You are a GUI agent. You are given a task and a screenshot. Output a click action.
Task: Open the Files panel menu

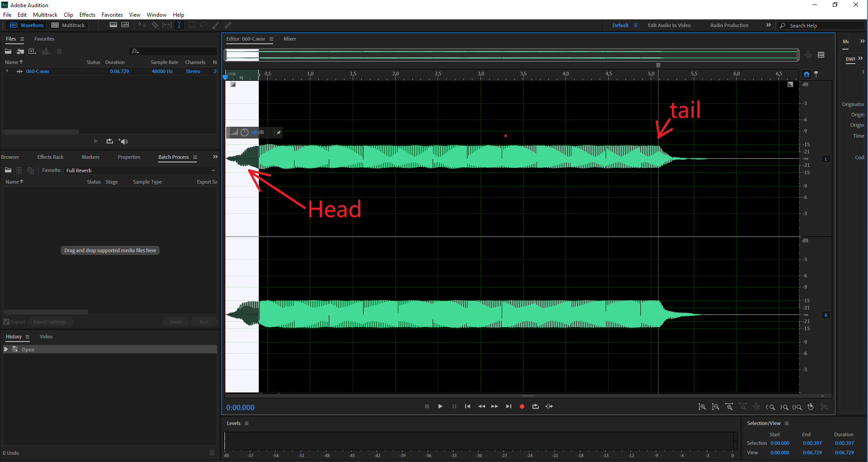pos(22,39)
